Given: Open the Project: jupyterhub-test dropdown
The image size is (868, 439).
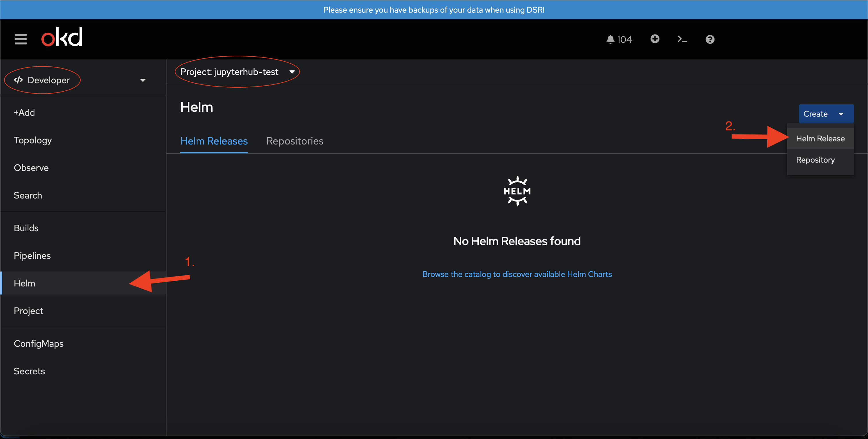Looking at the screenshot, I should coord(238,72).
